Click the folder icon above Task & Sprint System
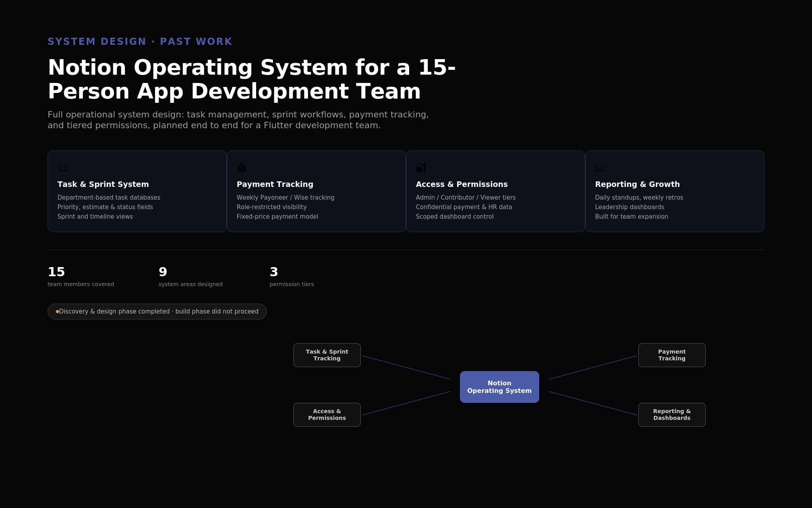The width and height of the screenshot is (812, 508). 63,168
